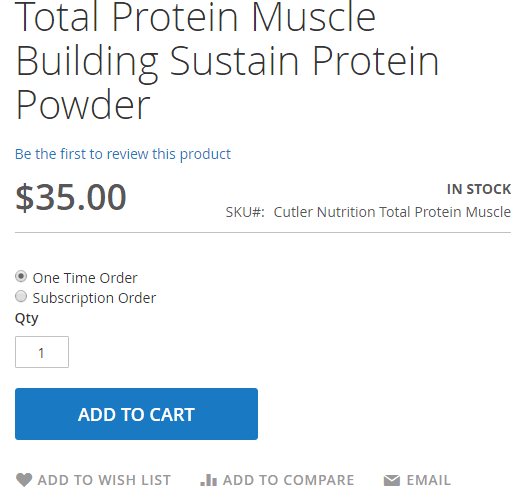Click the bar chart compare icon
This screenshot has width=530, height=501.
pyautogui.click(x=209, y=480)
